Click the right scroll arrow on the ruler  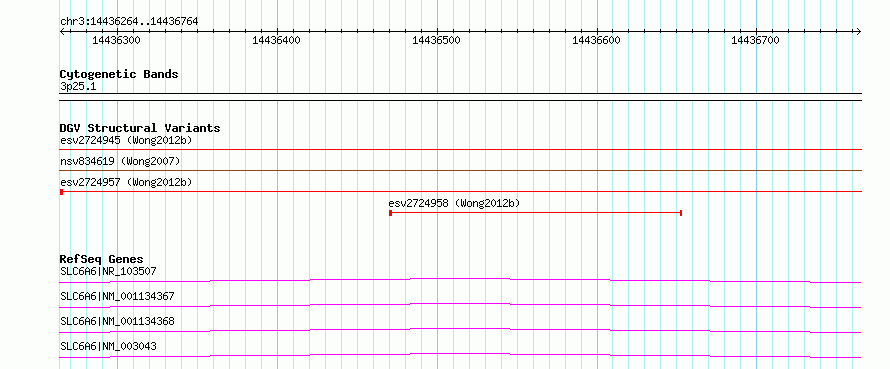pyautogui.click(x=859, y=31)
